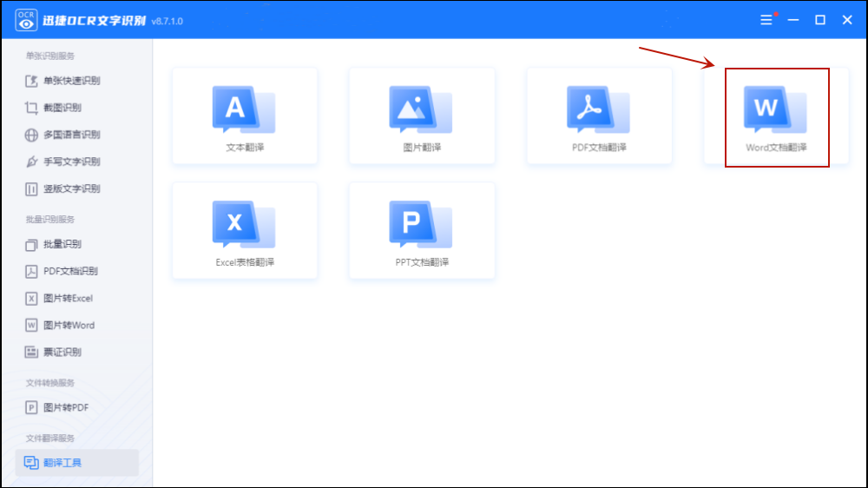Click the v8.7.1.0 version label
The height and width of the screenshot is (488, 868).
tap(168, 21)
